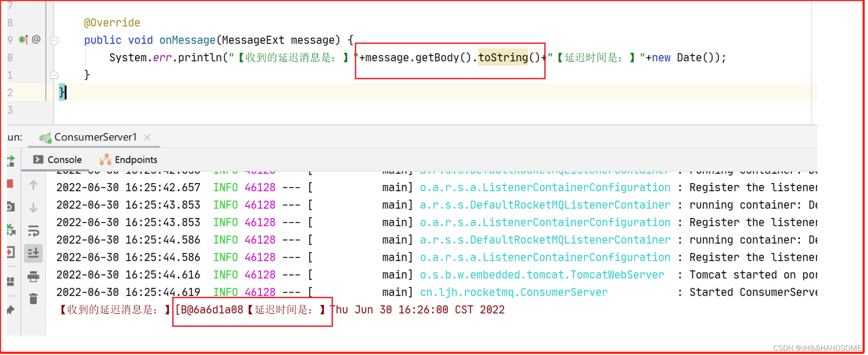Viewport: 868px width, 355px height.
Task: Click new Date() in the println statement
Action: 683,58
